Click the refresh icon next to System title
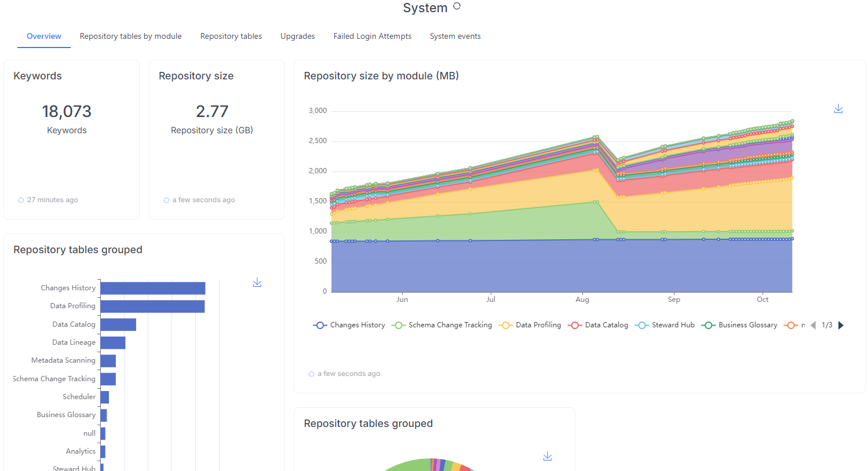The image size is (868, 471). click(457, 6)
